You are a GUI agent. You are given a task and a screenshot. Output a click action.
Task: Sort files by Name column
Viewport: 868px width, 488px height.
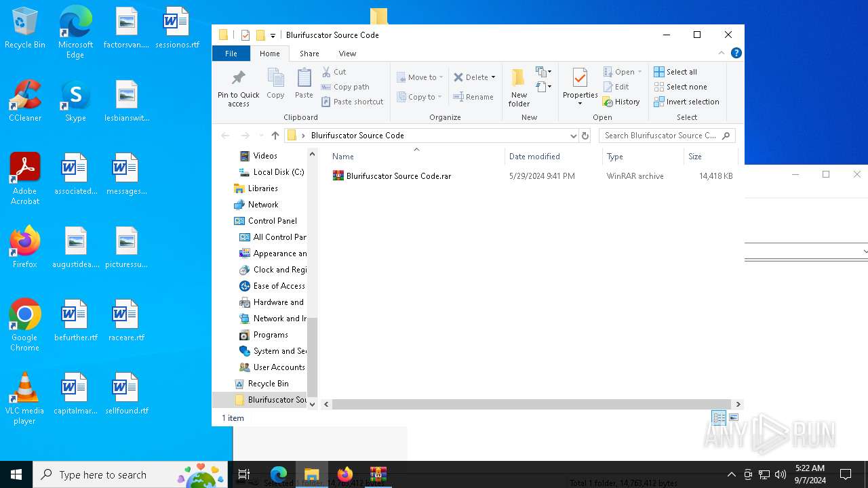416,157
